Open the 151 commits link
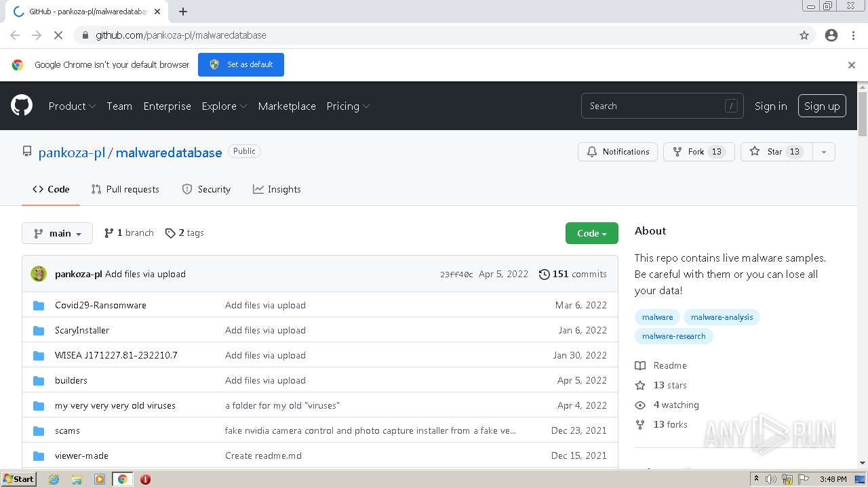 point(573,274)
